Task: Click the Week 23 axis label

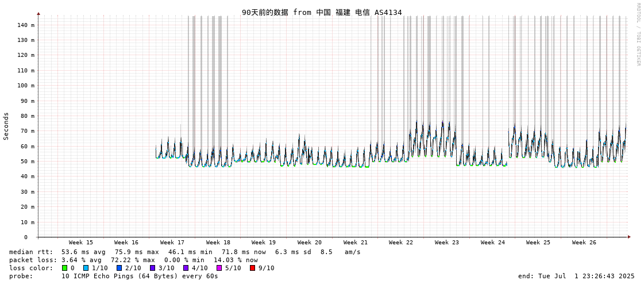Action: (447, 243)
